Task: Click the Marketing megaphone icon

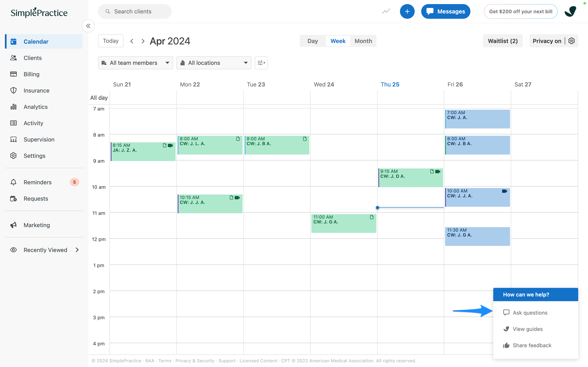Action: pyautogui.click(x=13, y=225)
